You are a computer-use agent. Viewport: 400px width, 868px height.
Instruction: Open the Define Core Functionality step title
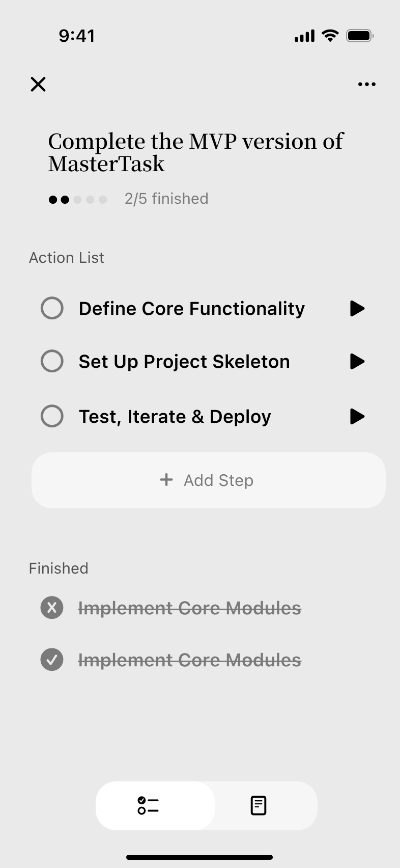(x=192, y=309)
